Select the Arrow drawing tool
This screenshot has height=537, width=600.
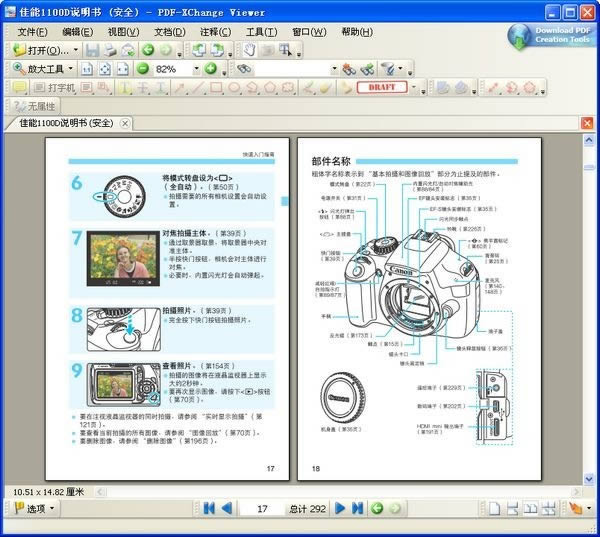pyautogui.click(x=180, y=88)
